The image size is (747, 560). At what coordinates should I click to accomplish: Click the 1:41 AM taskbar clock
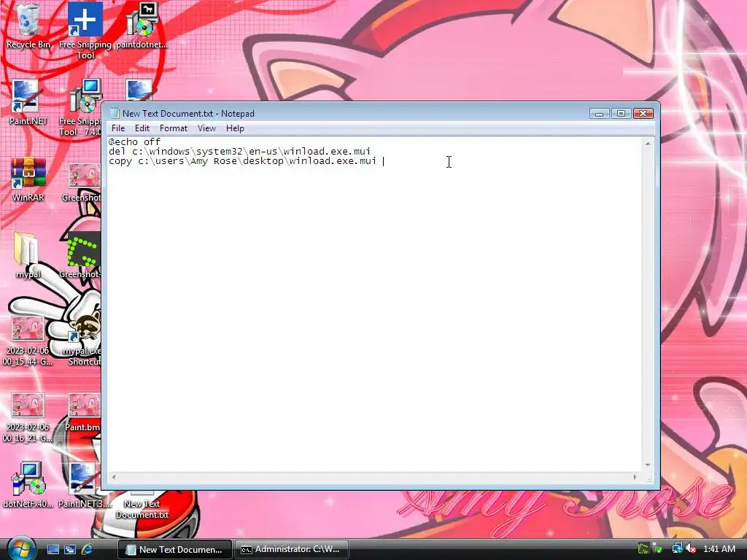(x=719, y=549)
